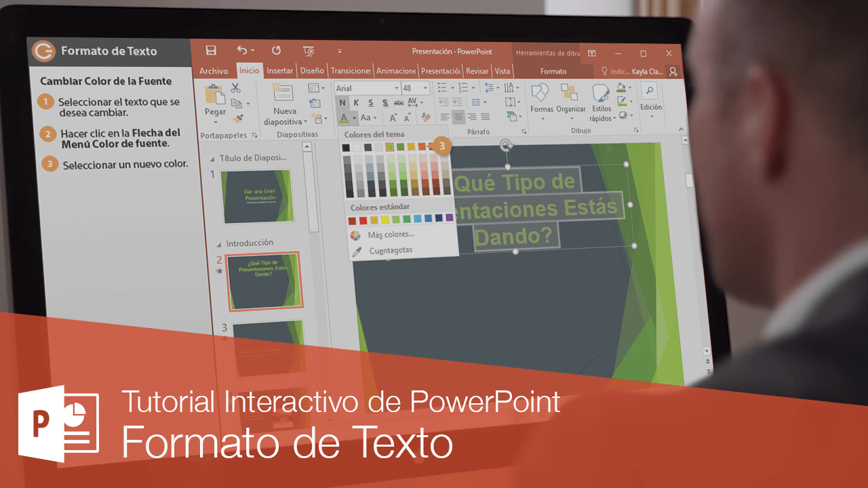Image resolution: width=868 pixels, height=488 pixels.
Task: Switch to the Revisar tab
Action: coord(477,71)
